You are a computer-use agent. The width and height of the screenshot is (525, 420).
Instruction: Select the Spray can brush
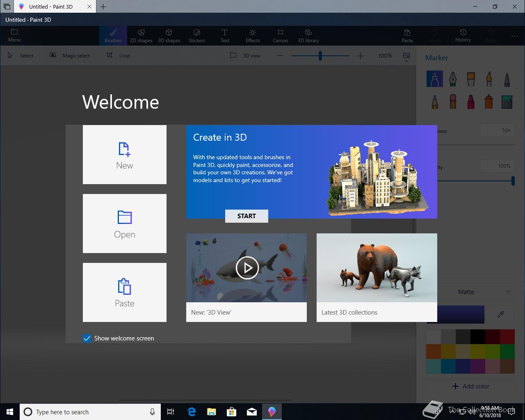[x=489, y=101]
